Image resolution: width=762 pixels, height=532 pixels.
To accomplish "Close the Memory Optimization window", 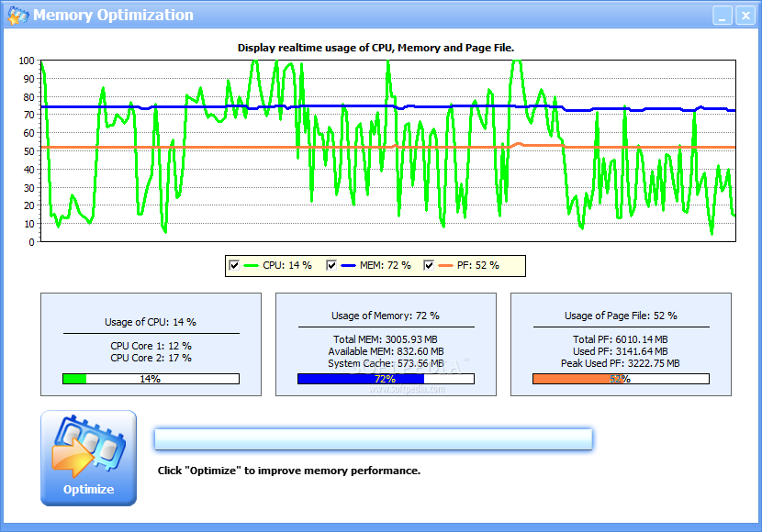I will (x=745, y=16).
